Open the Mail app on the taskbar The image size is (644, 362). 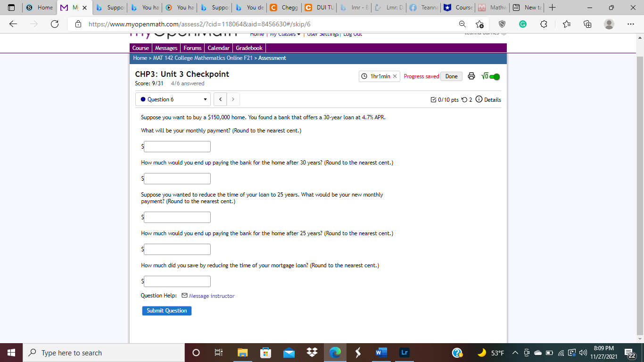(289, 353)
